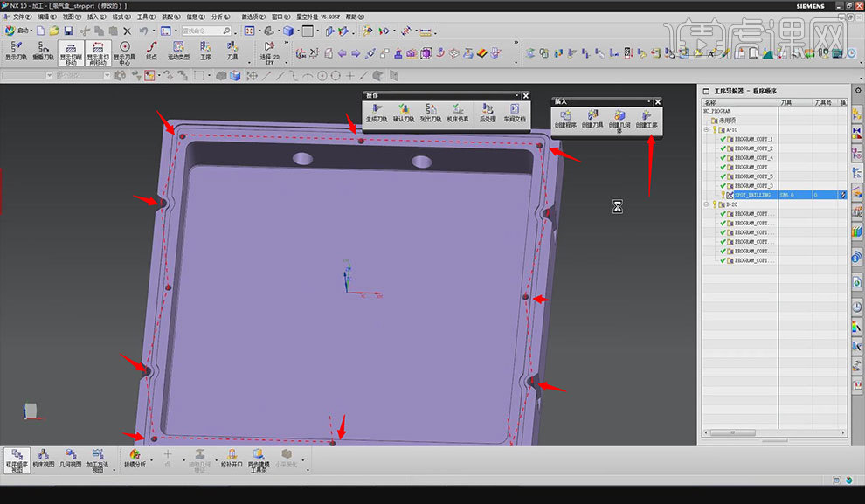865x504 pixels.
Task: Close the 插入 floating toolbar
Action: 658,102
